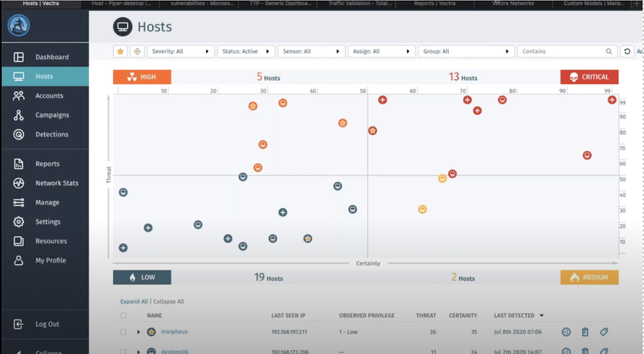Click the MEDIUM severity button

click(x=590, y=277)
